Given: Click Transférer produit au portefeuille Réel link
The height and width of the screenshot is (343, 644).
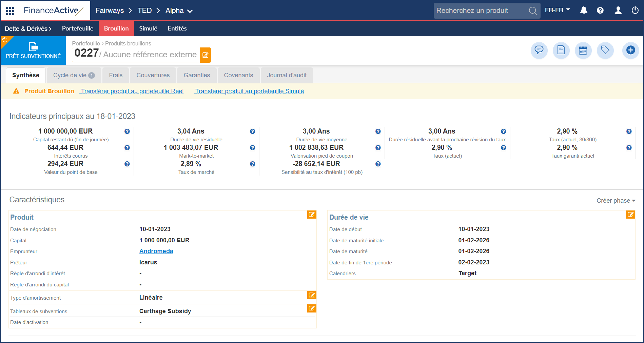Looking at the screenshot, I should coord(132,91).
